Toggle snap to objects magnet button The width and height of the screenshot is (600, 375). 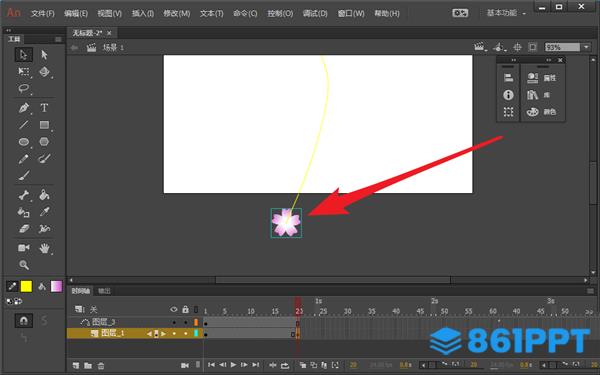pyautogui.click(x=24, y=320)
